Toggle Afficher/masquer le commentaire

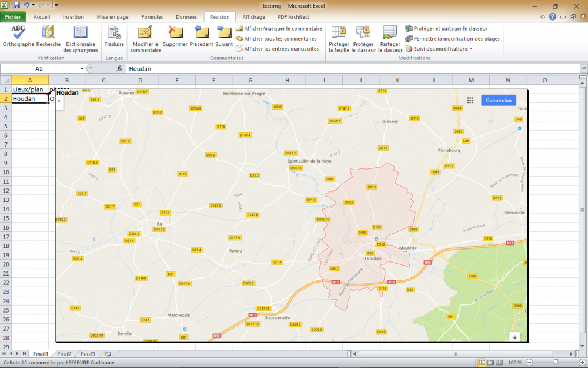click(x=279, y=28)
